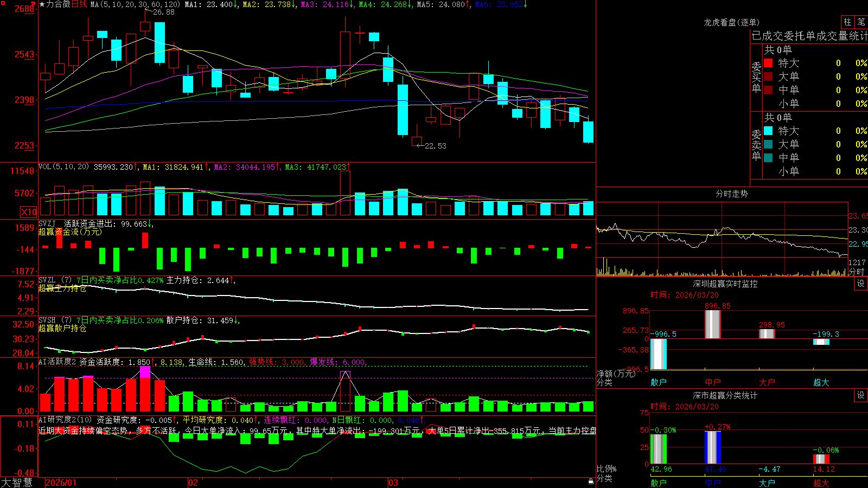868x488 pixels.
Task: Click the 26.88 high price annotation
Action: pos(164,12)
